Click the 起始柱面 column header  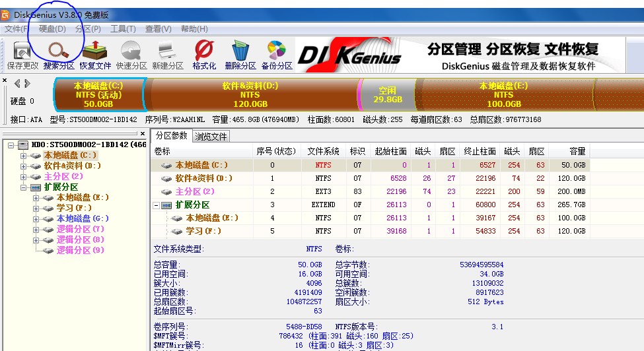390,151
